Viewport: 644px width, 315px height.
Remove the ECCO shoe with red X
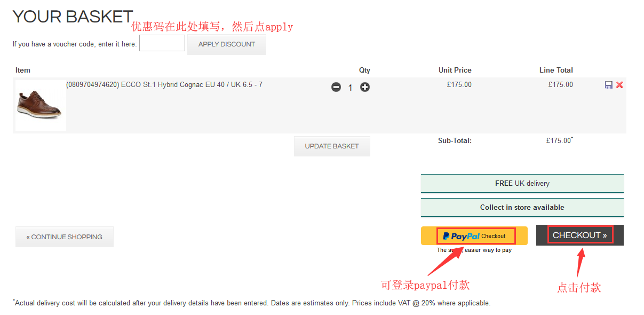(x=619, y=85)
